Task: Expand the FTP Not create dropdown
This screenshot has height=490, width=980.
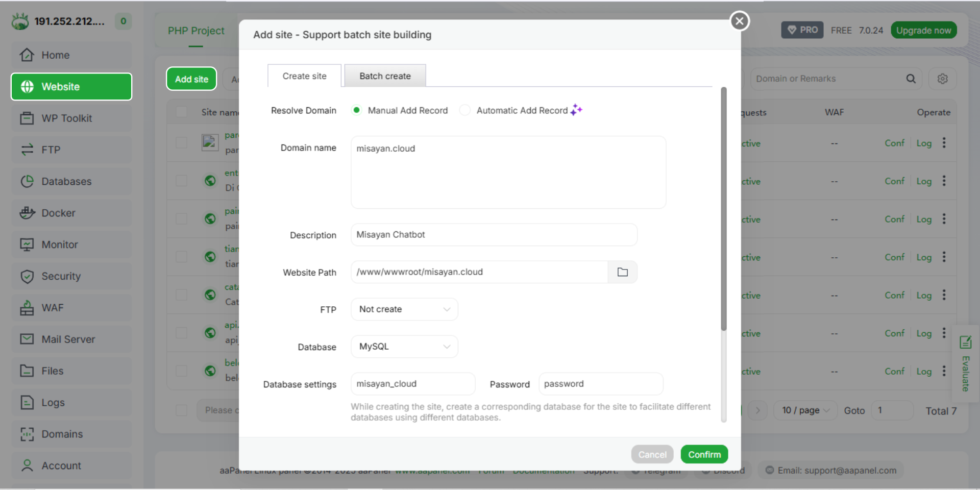Action: (404, 309)
